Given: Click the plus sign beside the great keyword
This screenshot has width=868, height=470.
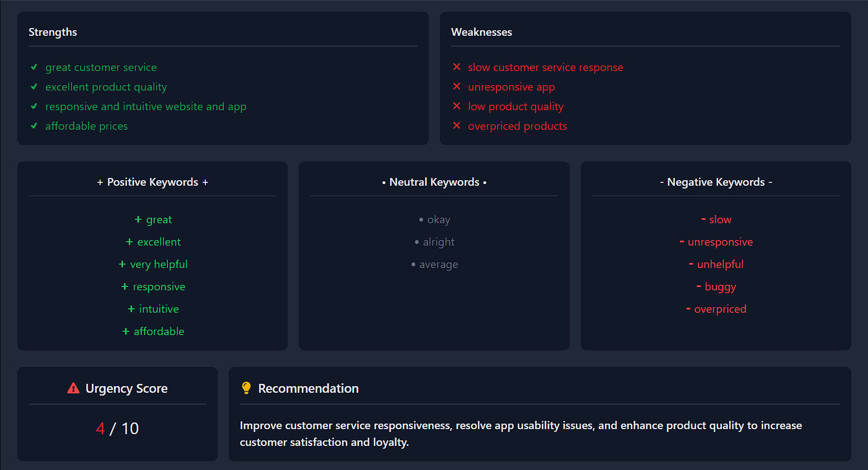Looking at the screenshot, I should 138,219.
